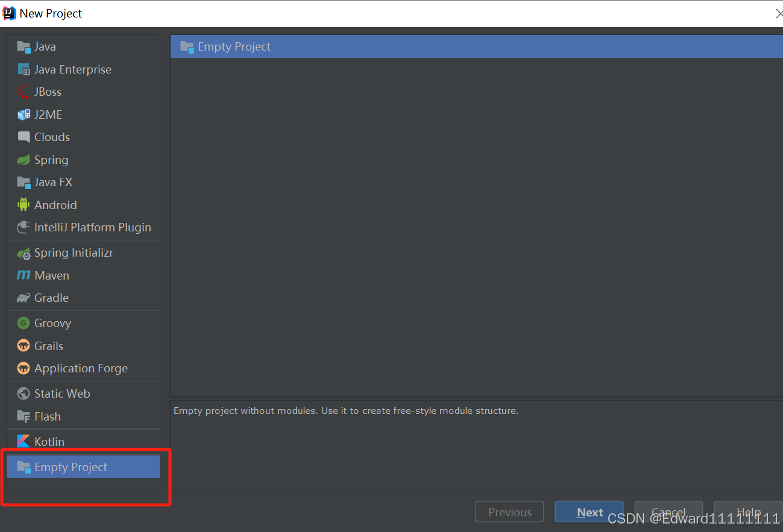
Task: Click the Cancel button
Action: pyautogui.click(x=668, y=512)
